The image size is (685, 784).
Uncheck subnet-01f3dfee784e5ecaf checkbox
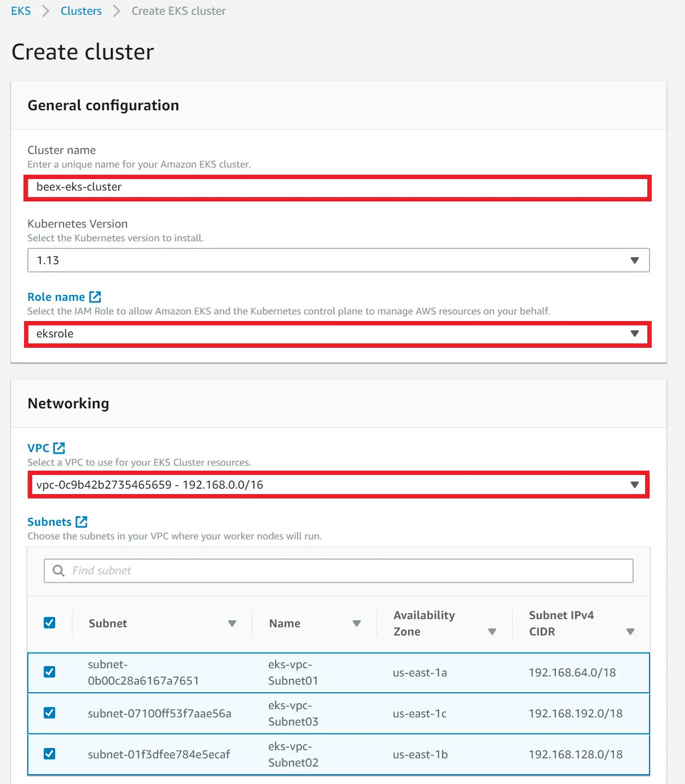coord(50,754)
